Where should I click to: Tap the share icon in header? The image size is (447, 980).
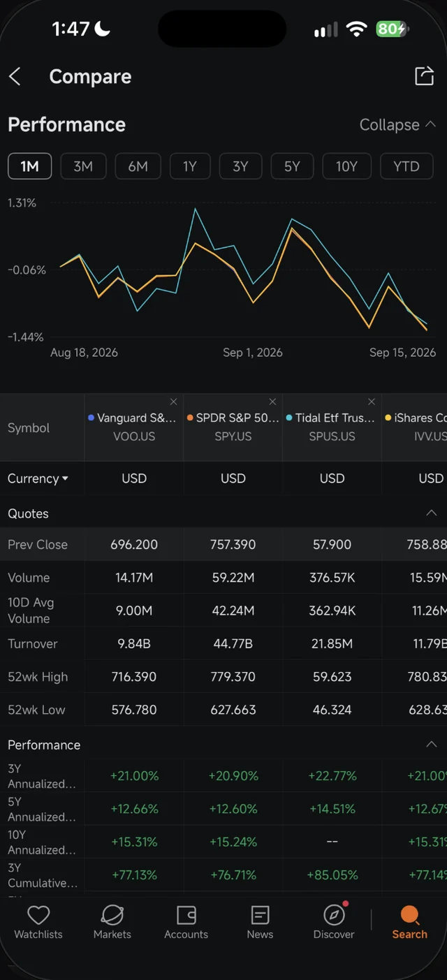[424, 76]
